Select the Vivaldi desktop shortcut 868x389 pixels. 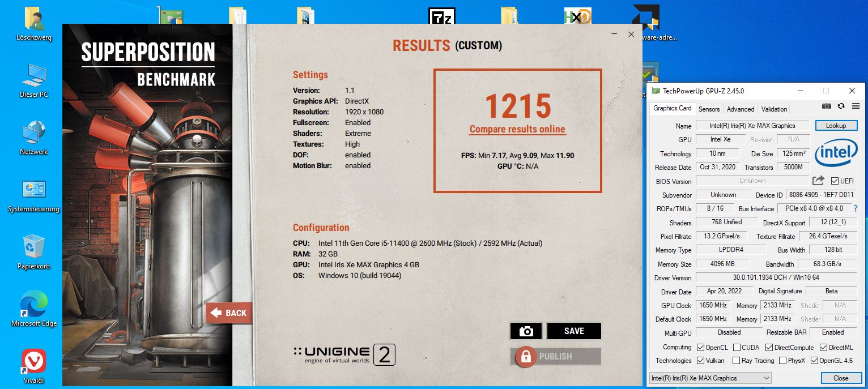pos(34,366)
